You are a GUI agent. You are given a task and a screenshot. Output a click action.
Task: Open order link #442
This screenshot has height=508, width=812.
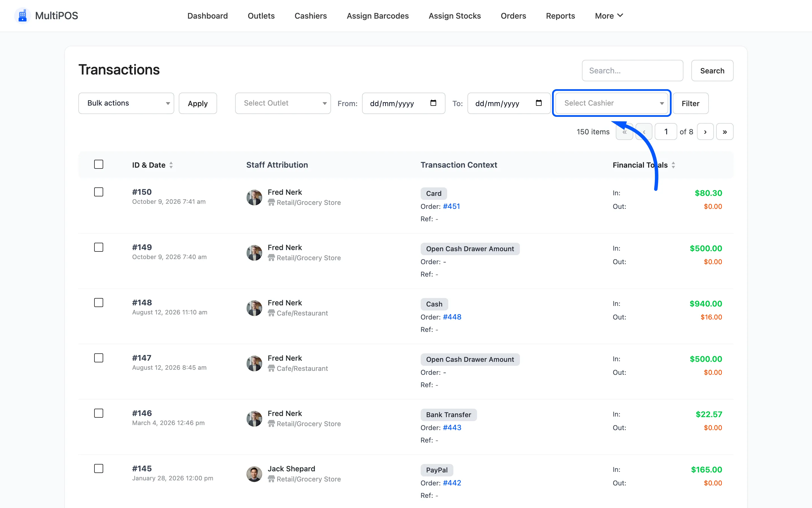(x=452, y=483)
